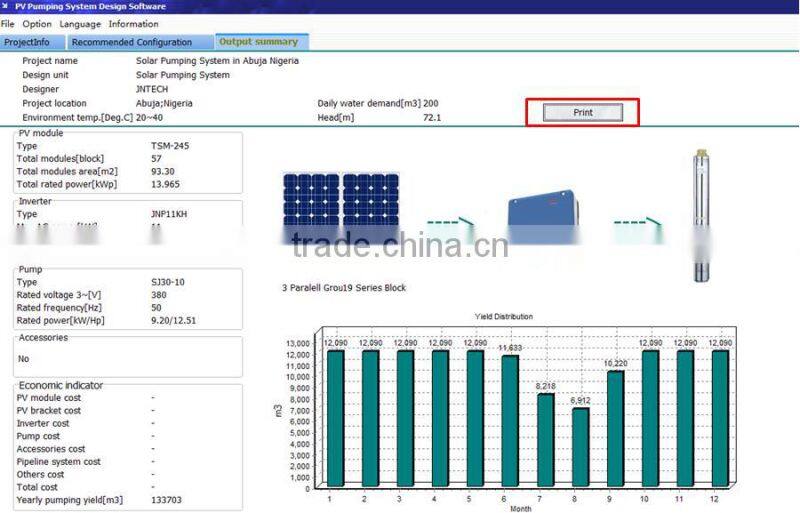Image resolution: width=800 pixels, height=513 pixels.
Task: Open the Language menu
Action: (80, 24)
